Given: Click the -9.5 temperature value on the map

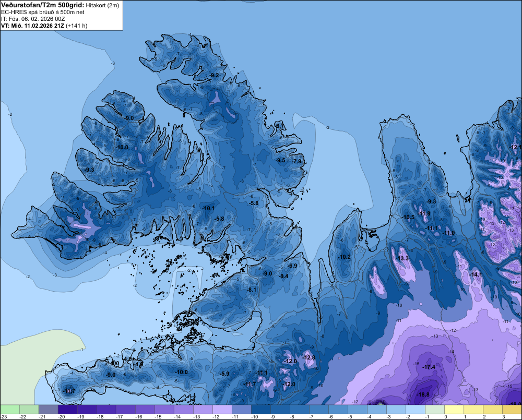Looking at the screenshot, I should click(x=280, y=160).
